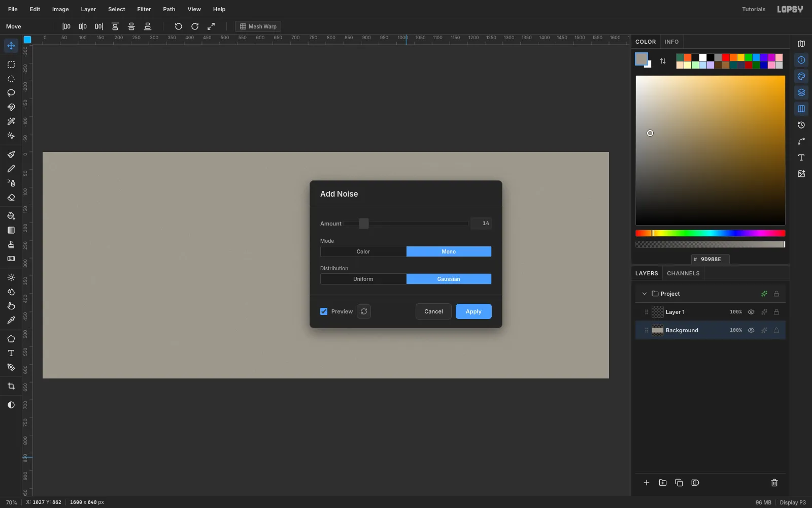812x508 pixels.
Task: Open the File menu
Action: pyautogui.click(x=13, y=9)
